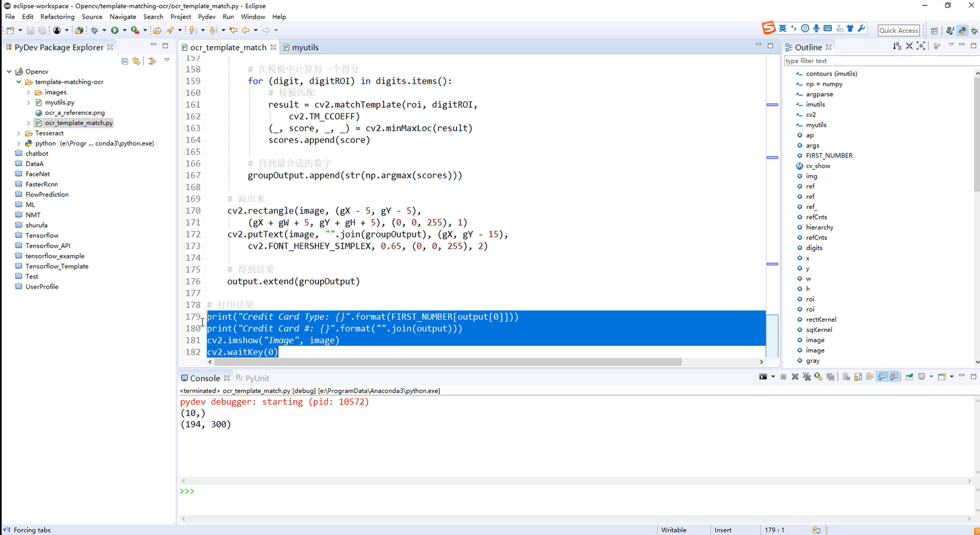The height and width of the screenshot is (535, 980).
Task: Toggle Show Console on standard error change
Action: 894,377
